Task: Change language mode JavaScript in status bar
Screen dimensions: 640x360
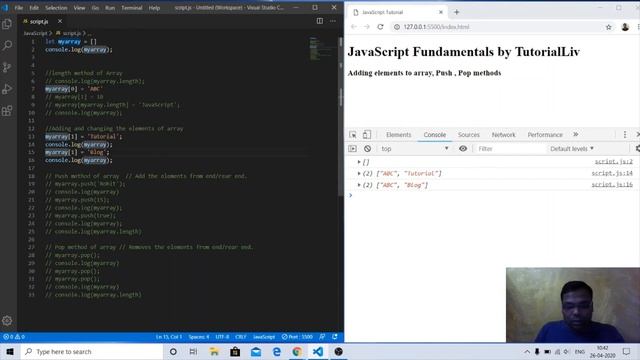Action: pos(264,337)
